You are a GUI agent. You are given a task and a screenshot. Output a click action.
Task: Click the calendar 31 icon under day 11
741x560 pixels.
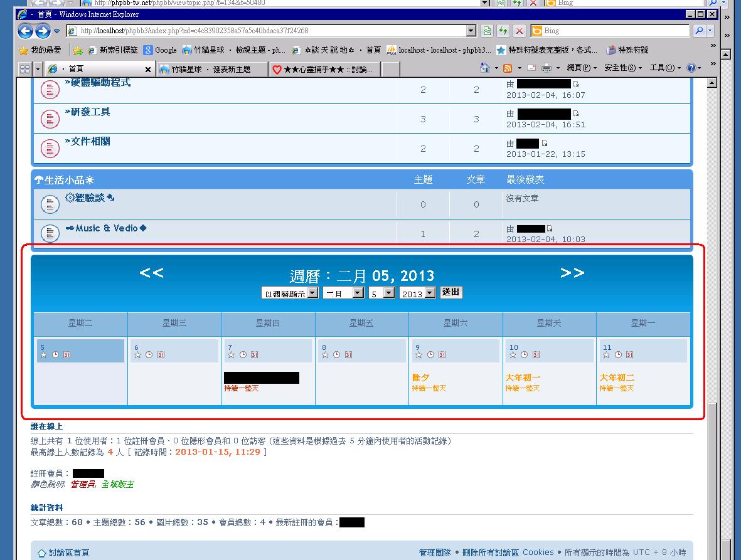tap(629, 355)
